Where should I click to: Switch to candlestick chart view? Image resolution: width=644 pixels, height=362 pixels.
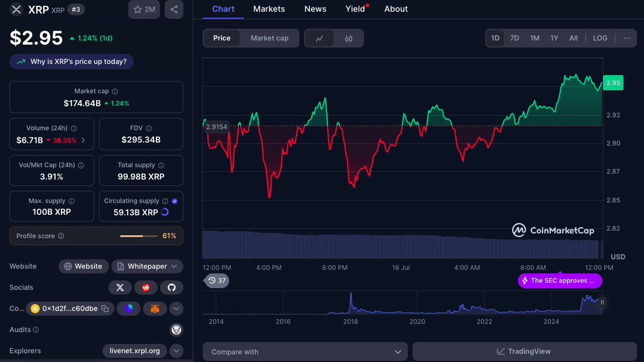point(349,38)
